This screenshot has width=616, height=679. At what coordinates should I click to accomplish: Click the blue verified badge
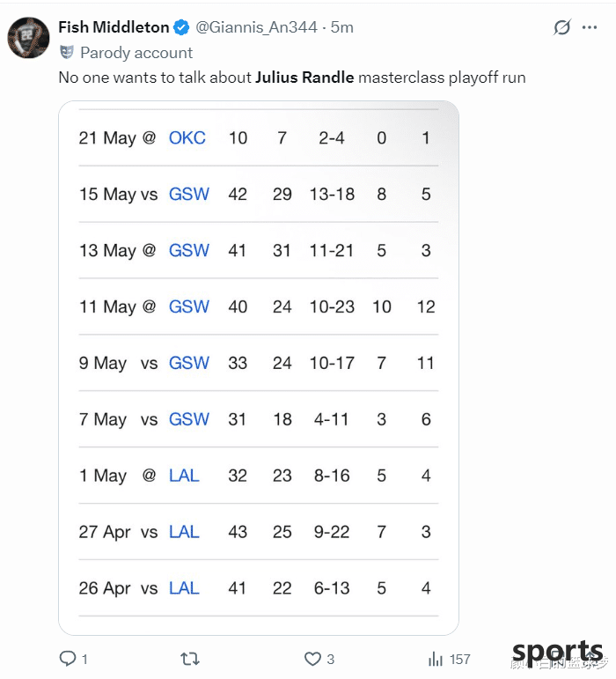click(181, 27)
